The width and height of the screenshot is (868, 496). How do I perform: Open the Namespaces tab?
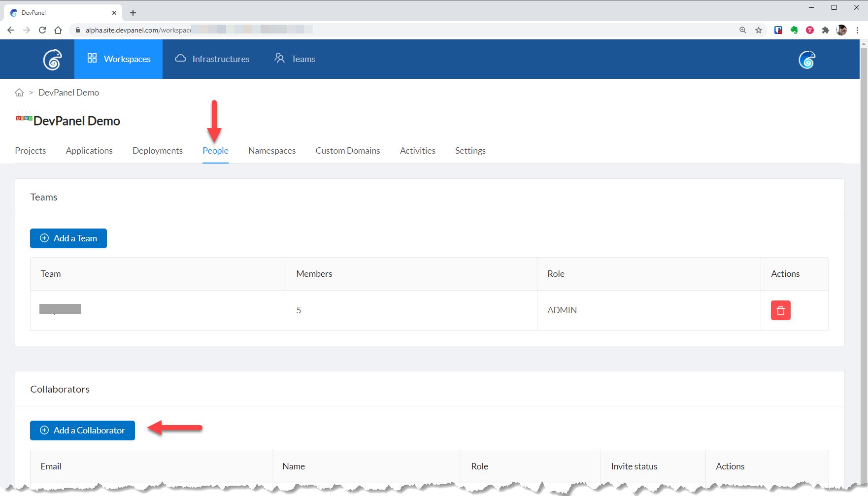pos(272,151)
